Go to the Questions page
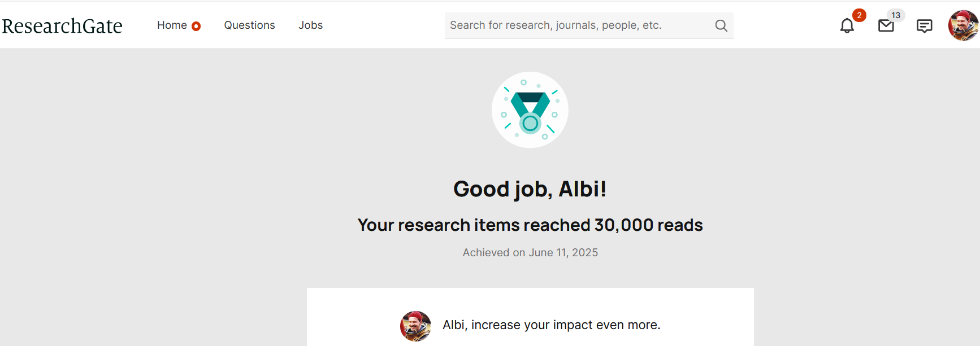 tap(249, 25)
